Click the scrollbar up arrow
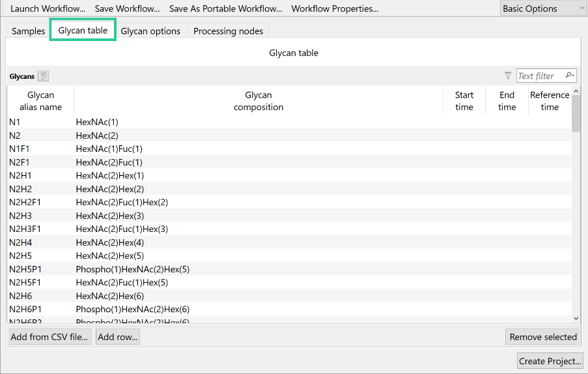 [576, 91]
